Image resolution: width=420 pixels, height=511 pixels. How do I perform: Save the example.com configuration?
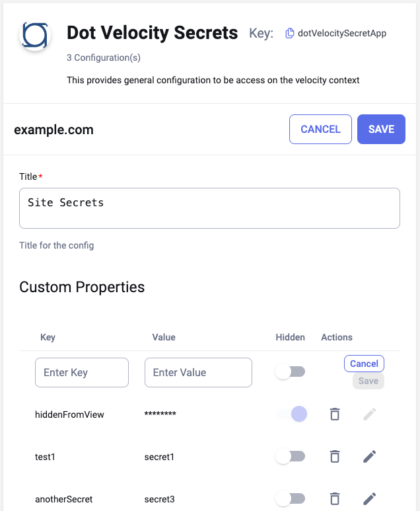(381, 129)
